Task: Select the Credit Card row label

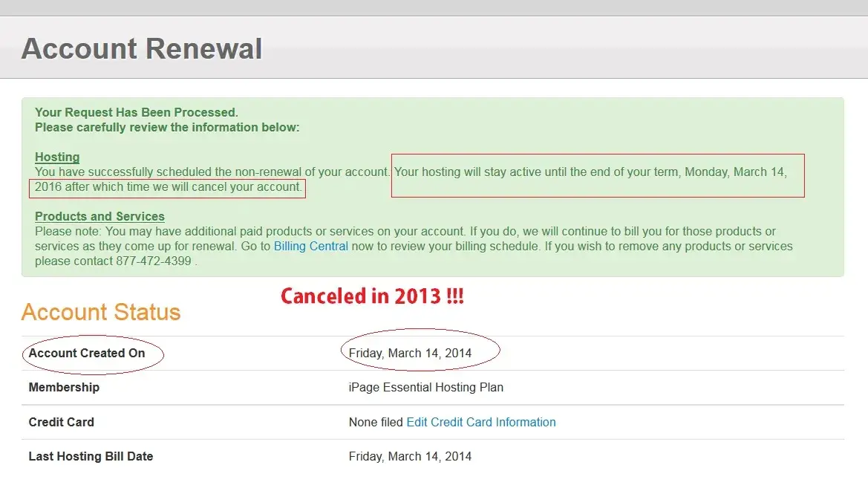Action: point(61,422)
